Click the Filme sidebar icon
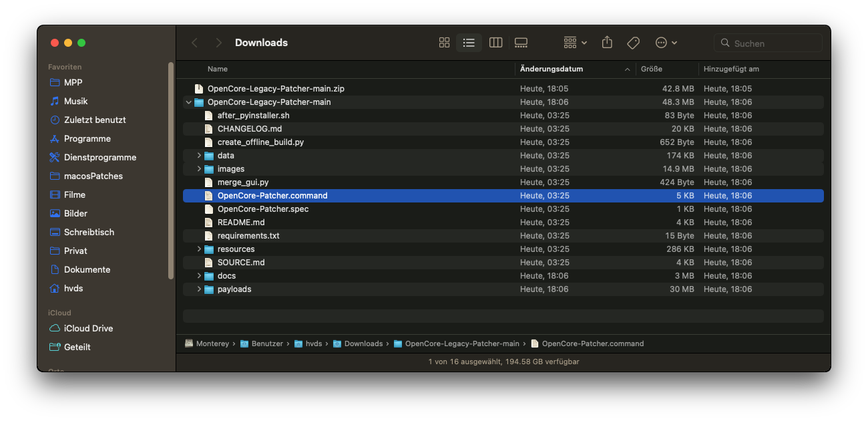This screenshot has width=868, height=421. pyautogui.click(x=55, y=194)
